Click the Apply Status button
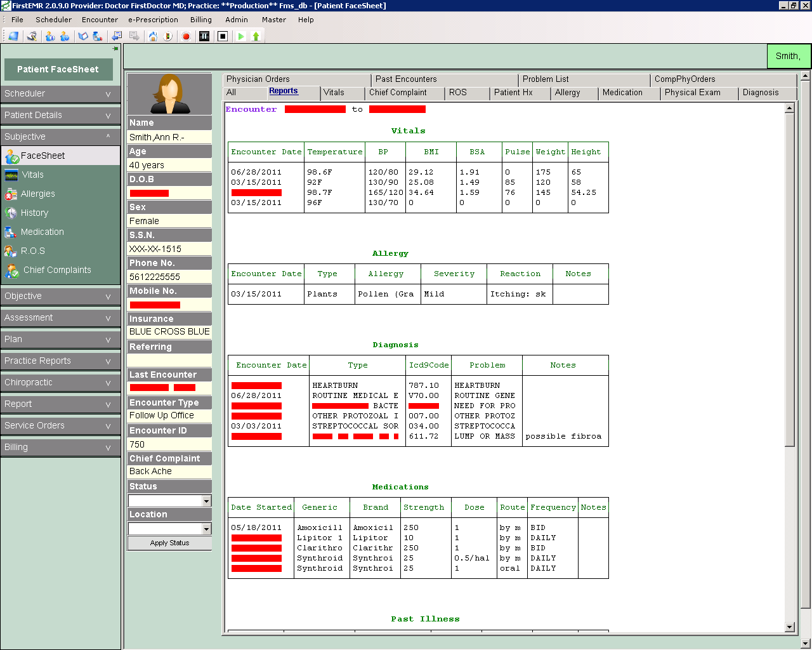This screenshot has height=650, width=812. pyautogui.click(x=169, y=543)
